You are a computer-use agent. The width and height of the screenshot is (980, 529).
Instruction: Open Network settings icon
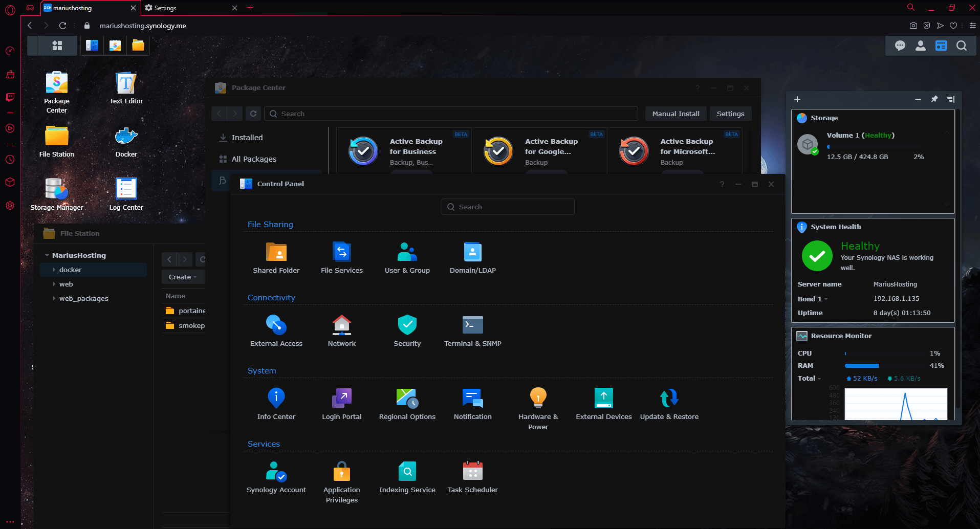pyautogui.click(x=342, y=324)
